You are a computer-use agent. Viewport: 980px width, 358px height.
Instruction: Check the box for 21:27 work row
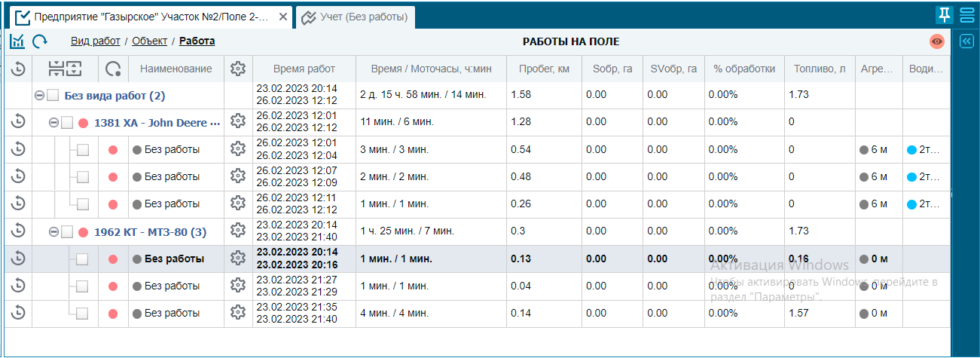(82, 286)
